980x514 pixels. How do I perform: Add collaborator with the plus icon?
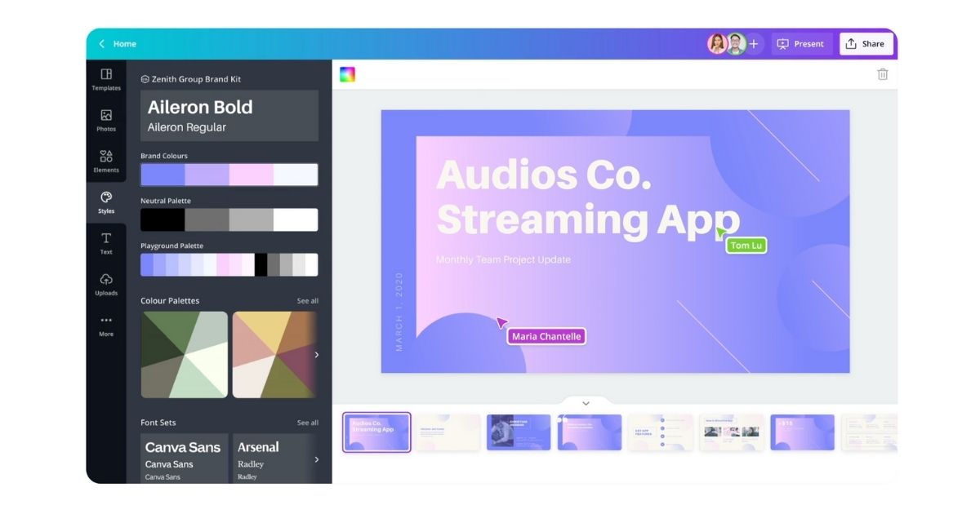tap(754, 44)
